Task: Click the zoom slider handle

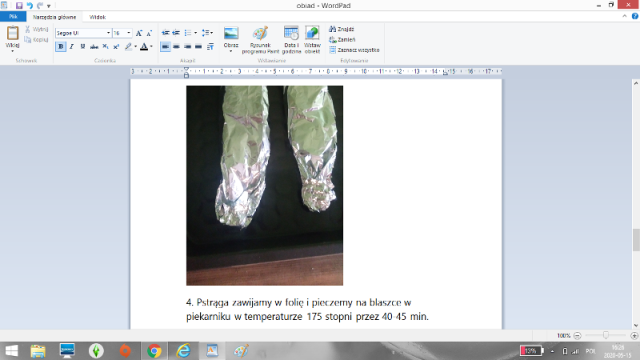Action: click(606, 335)
